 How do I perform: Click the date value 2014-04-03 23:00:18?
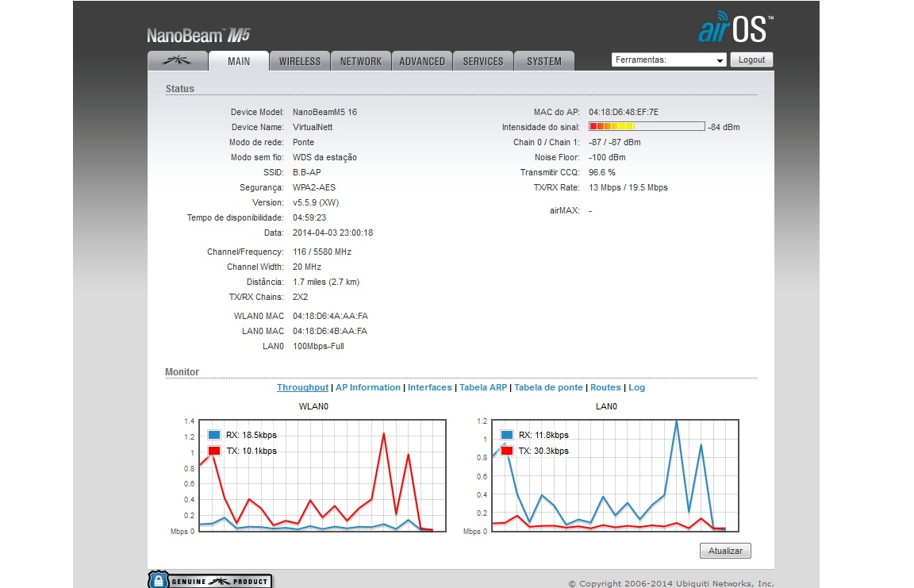(332, 233)
